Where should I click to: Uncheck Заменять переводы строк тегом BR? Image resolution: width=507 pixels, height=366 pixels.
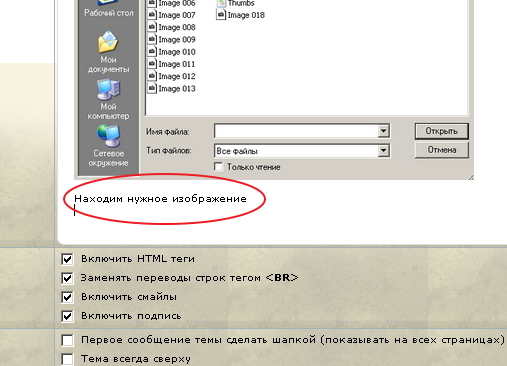(67, 278)
